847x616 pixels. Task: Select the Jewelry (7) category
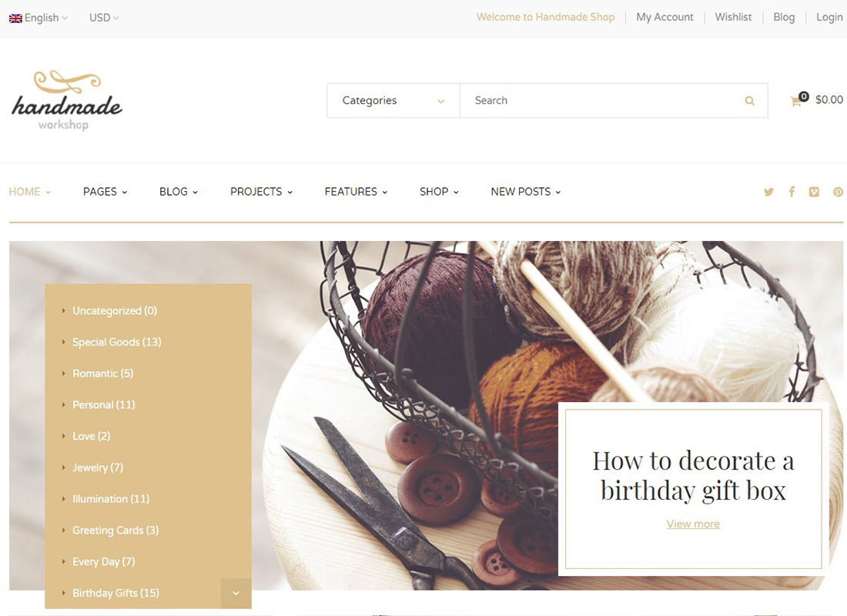(x=98, y=467)
